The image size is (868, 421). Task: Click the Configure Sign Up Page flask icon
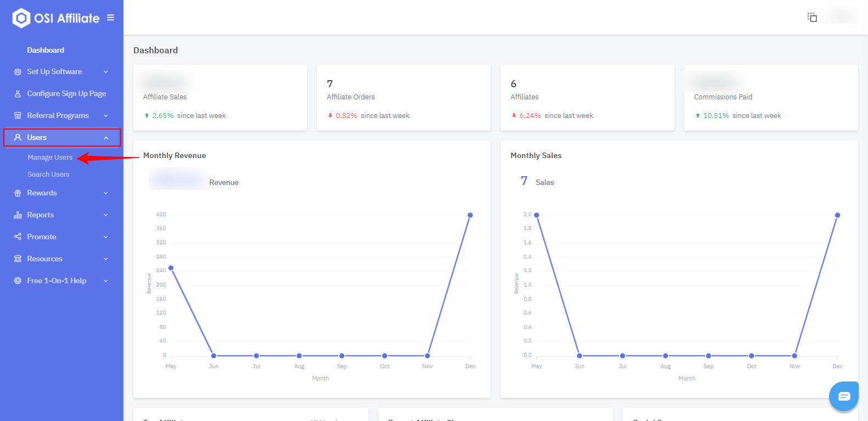pos(18,94)
